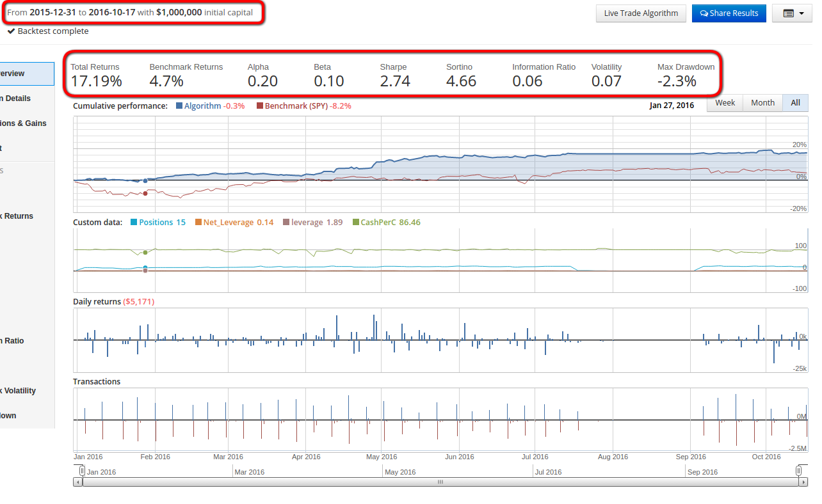Toggle the Algorithm series legend entry

210,106
